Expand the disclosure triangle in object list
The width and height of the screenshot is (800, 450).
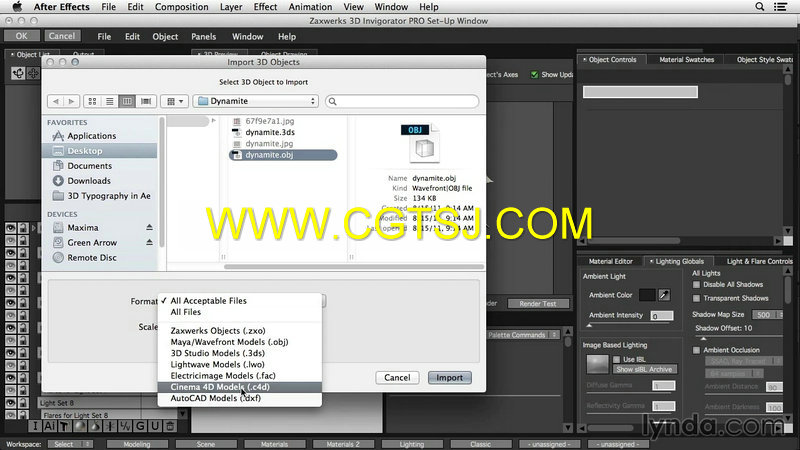pyautogui.click(x=34, y=228)
